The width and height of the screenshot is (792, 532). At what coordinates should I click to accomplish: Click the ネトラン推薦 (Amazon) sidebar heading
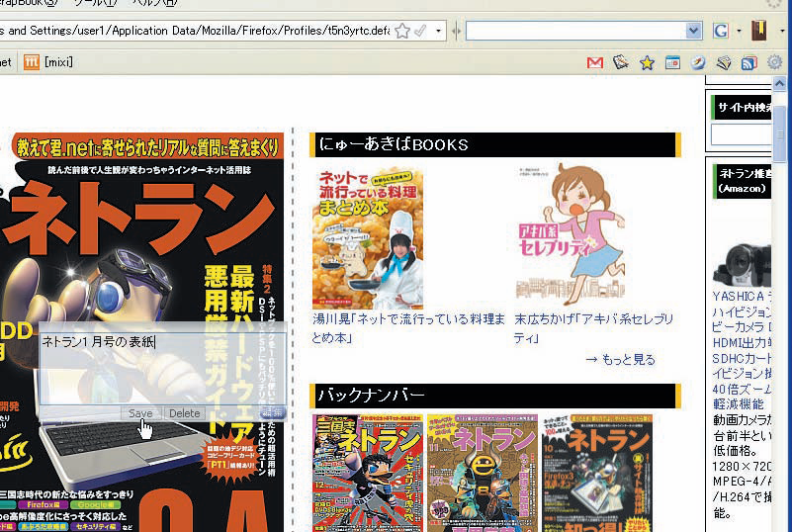pyautogui.click(x=742, y=181)
